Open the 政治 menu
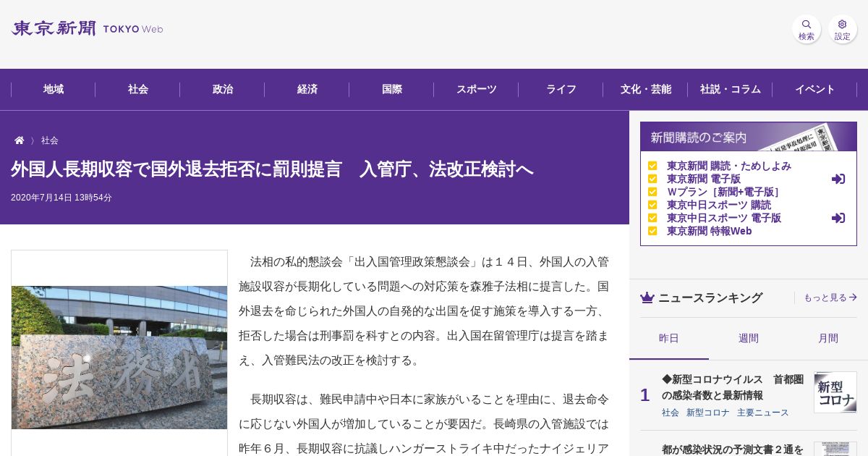Viewport: 868px width, 456px height. (x=223, y=90)
